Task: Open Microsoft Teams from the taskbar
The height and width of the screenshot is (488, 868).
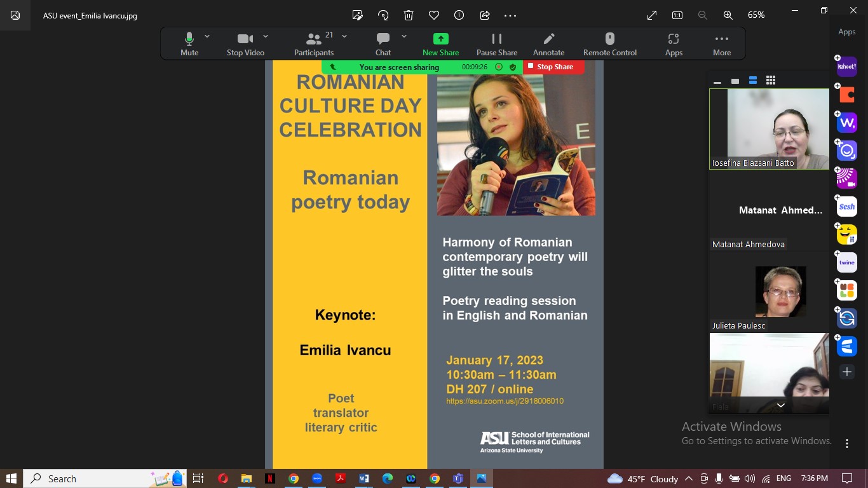Action: [458, 478]
